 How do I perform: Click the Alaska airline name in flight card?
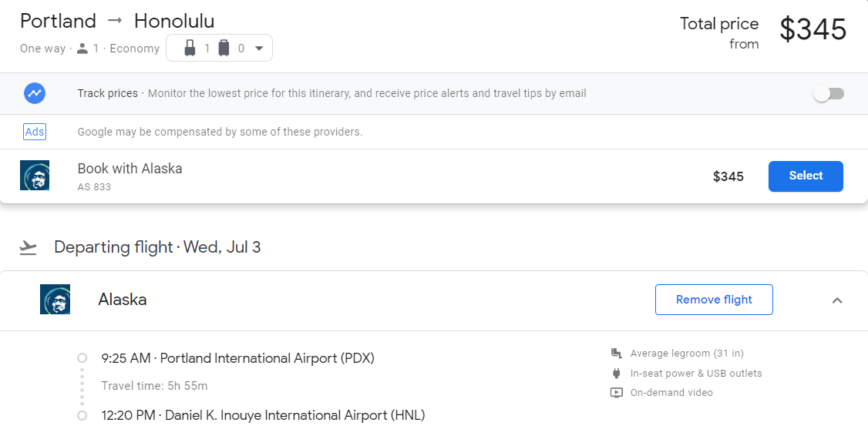pyautogui.click(x=123, y=300)
